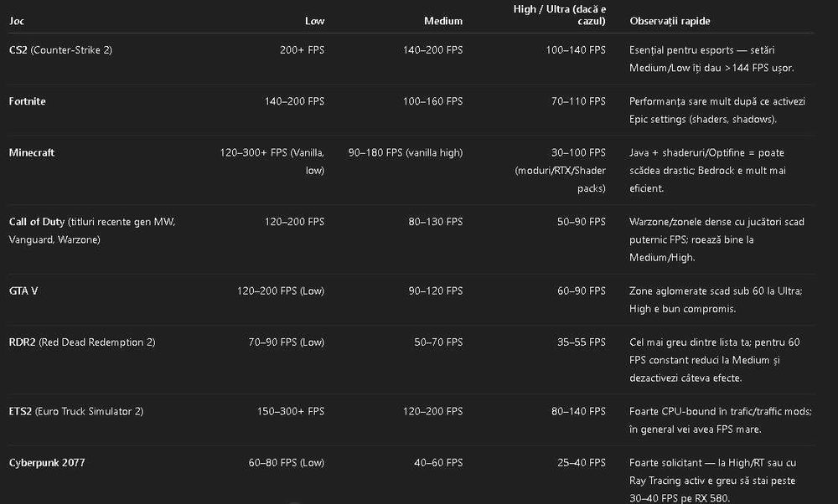
Task: Click the RDR2 (Red Dead Redemption 2) title
Action: point(82,342)
